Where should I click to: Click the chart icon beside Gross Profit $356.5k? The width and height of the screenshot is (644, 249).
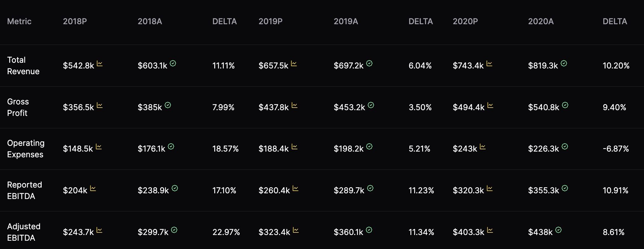coord(100,105)
